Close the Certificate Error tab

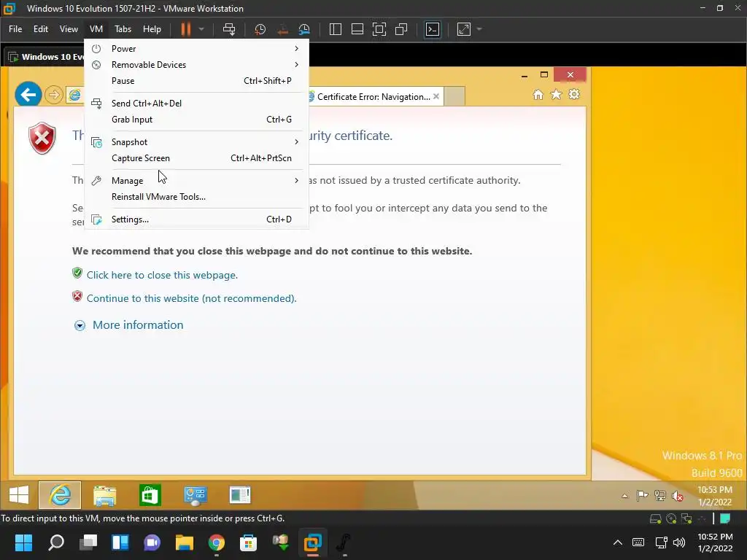click(436, 96)
